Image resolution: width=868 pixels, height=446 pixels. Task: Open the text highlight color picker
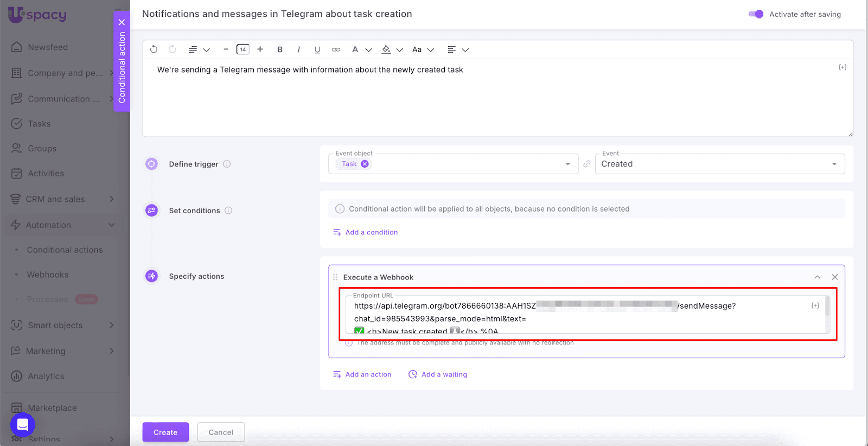(x=392, y=49)
